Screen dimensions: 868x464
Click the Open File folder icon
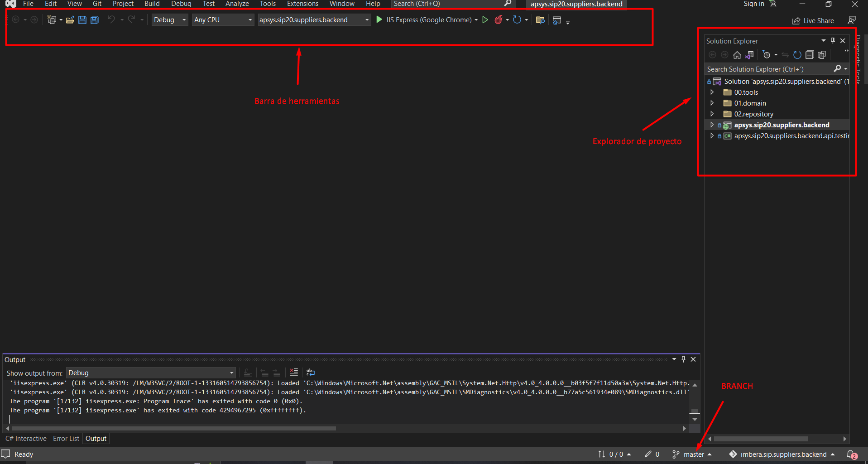70,20
